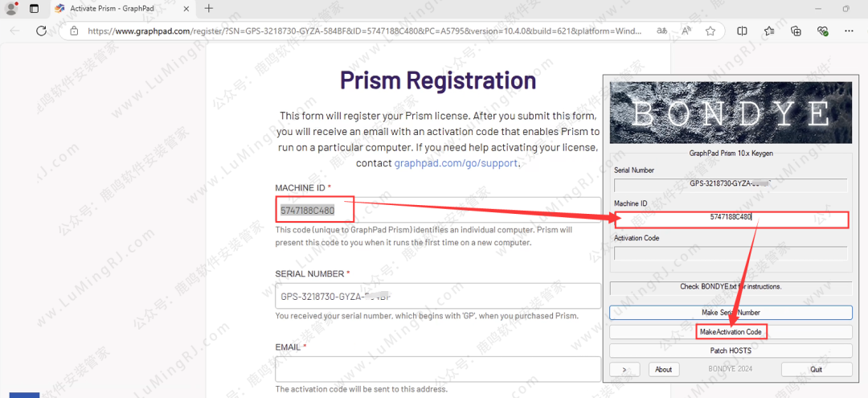Activate the Read aloud icon
The width and height of the screenshot is (868, 398).
pos(686,31)
